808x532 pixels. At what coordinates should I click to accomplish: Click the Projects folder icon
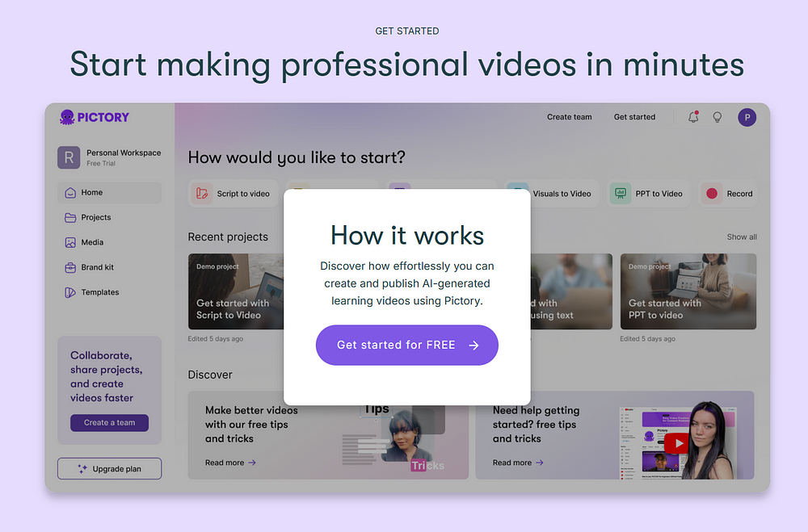pyautogui.click(x=70, y=217)
